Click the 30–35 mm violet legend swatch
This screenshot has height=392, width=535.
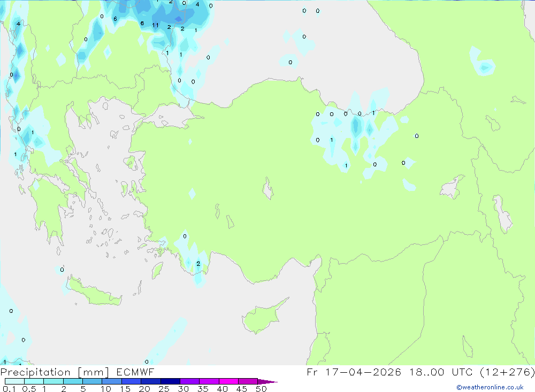pos(189,381)
